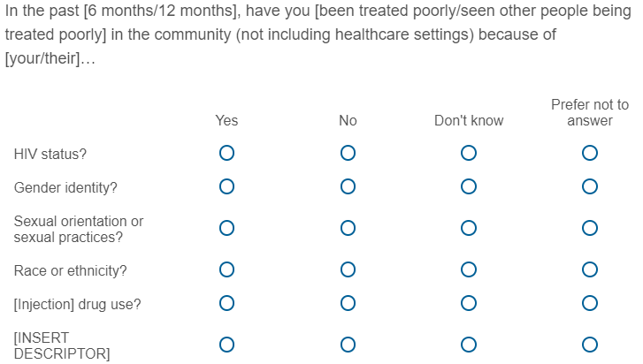Choose No for Race or ethnicity
The image size is (643, 364).
click(x=348, y=270)
